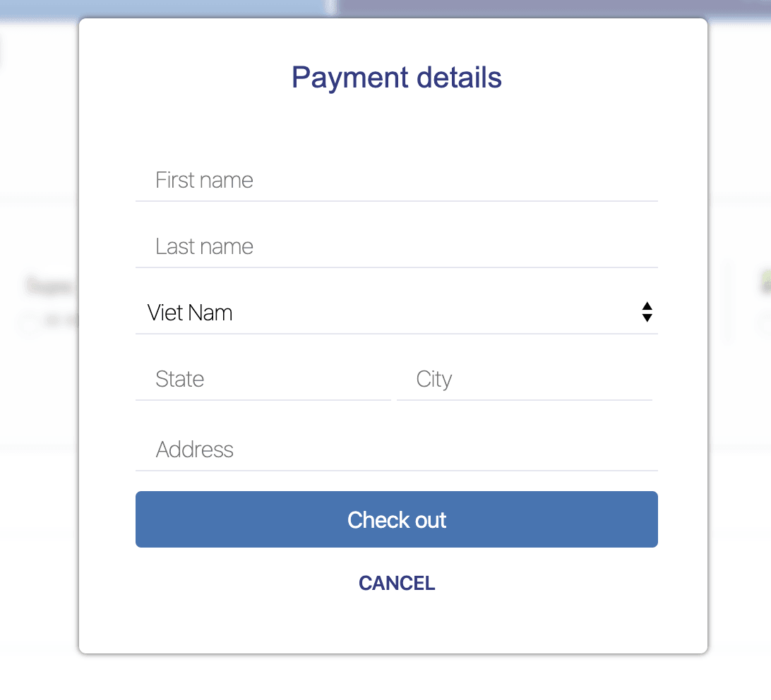The image size is (771, 700).
Task: Click the up-down arrows of country selector
Action: tap(647, 312)
